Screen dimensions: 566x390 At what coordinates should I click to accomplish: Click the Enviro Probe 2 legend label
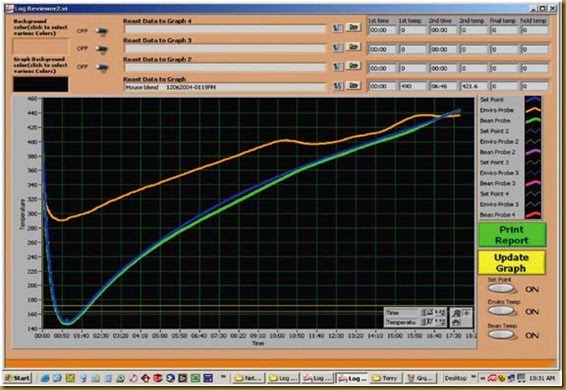point(499,142)
